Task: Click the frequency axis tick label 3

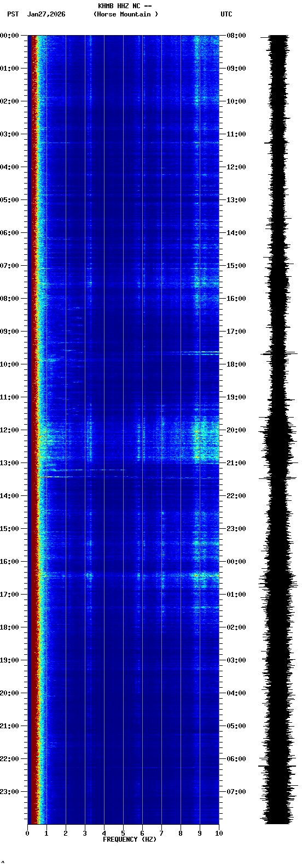Action: (85, 833)
